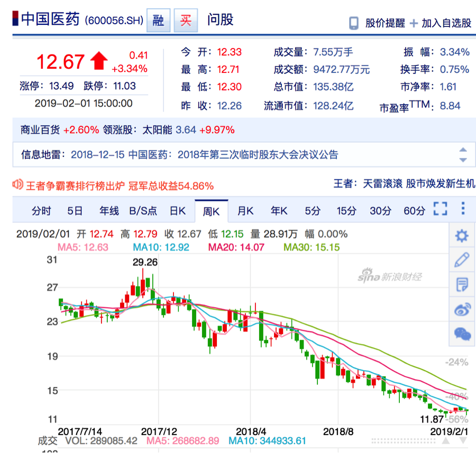
Task: Select the pencil drawing tool
Action: (x=461, y=261)
